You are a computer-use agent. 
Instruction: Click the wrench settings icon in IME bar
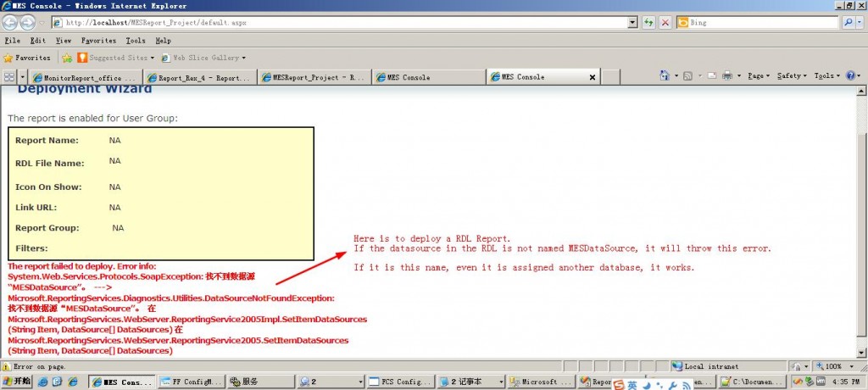click(673, 386)
